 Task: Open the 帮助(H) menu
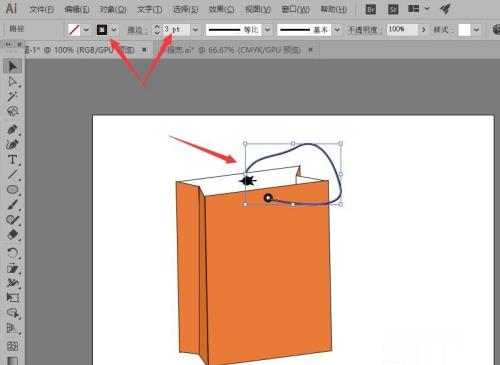[333, 9]
